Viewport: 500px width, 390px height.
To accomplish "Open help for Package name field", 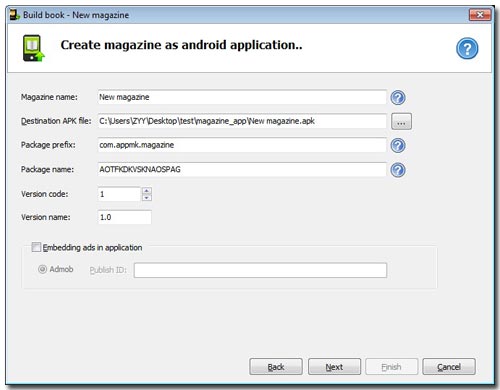I will [398, 170].
